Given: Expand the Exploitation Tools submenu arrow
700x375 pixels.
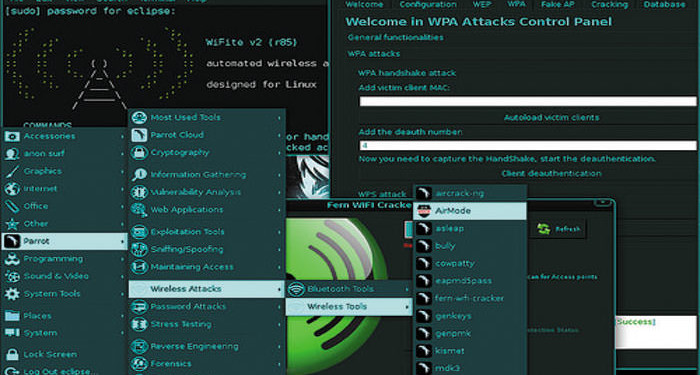Looking at the screenshot, I should click(x=279, y=232).
